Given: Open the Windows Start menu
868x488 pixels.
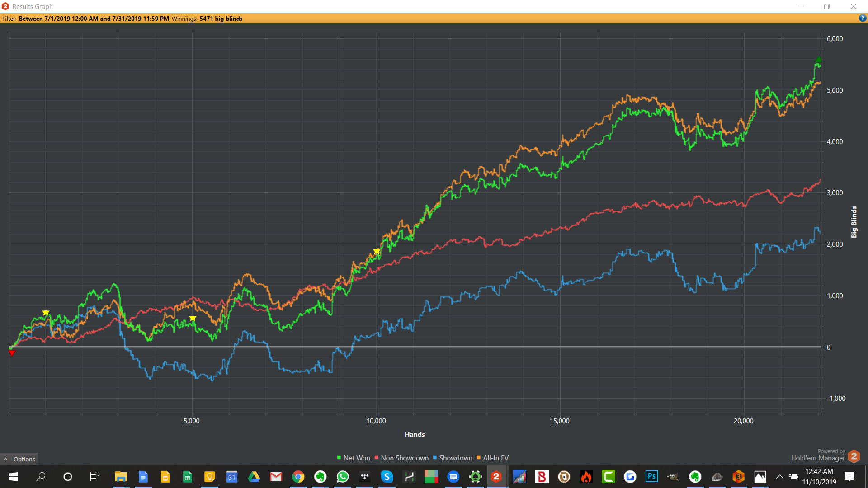Looking at the screenshot, I should (x=14, y=476).
